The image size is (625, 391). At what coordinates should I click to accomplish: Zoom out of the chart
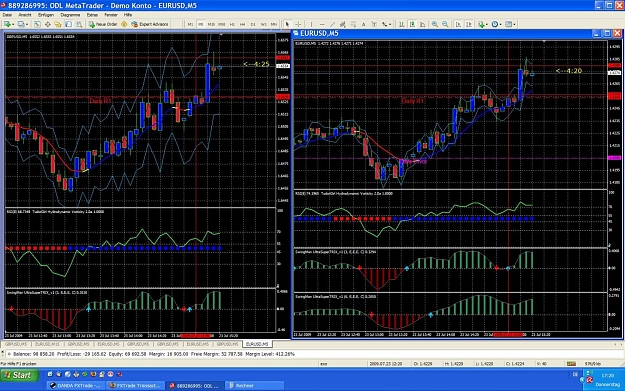click(x=445, y=24)
